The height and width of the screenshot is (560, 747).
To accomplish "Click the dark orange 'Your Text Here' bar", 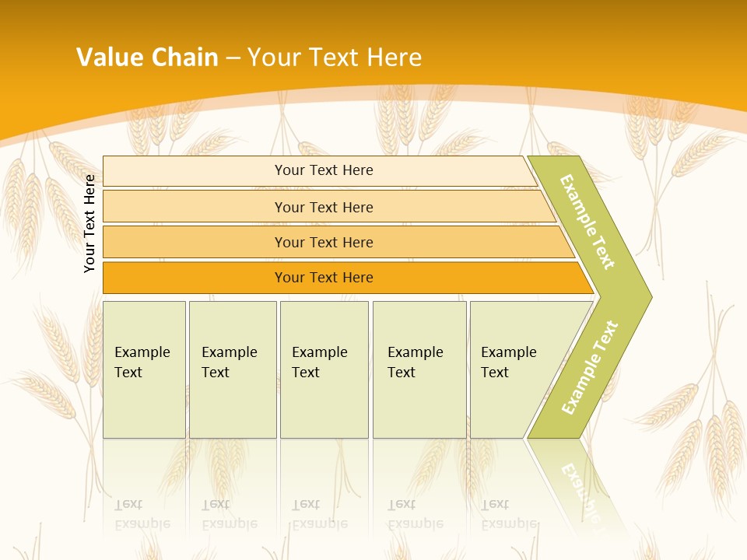I will (323, 278).
